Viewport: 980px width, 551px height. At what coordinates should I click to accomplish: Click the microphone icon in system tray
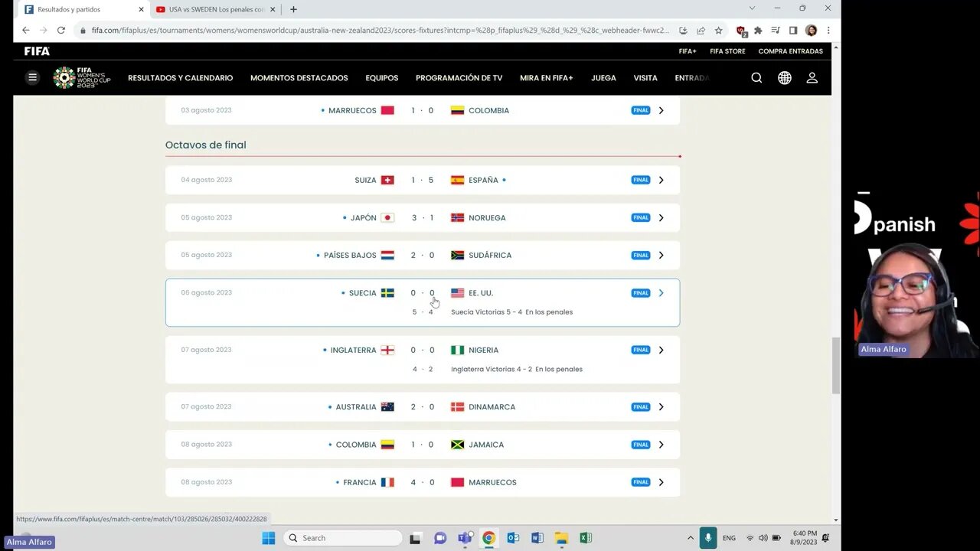(x=707, y=538)
